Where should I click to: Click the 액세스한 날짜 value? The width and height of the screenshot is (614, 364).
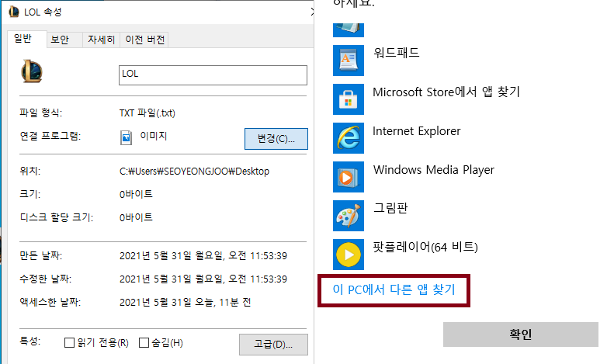(186, 302)
